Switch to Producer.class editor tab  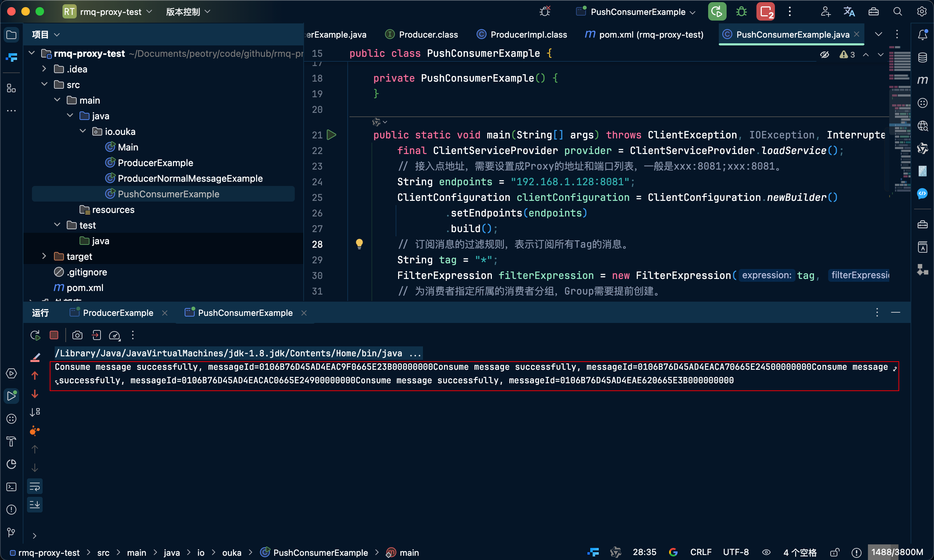point(421,35)
